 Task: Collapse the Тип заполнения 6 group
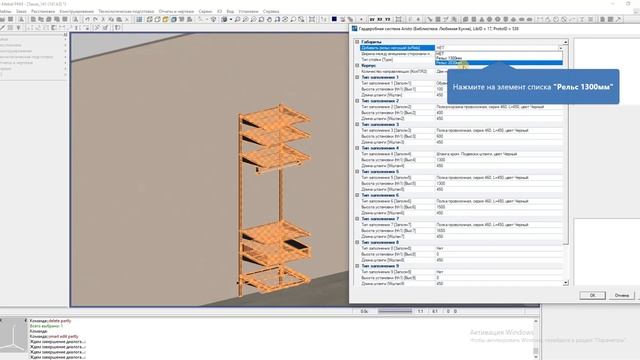(x=357, y=195)
